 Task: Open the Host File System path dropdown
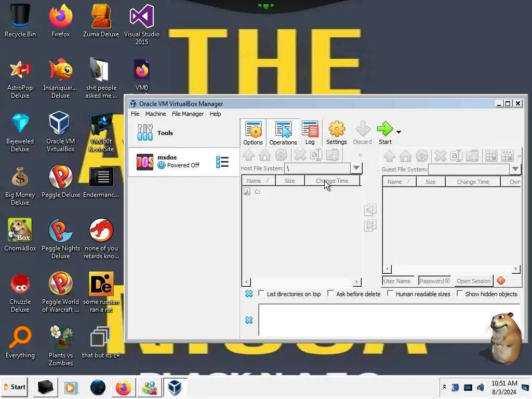point(356,168)
